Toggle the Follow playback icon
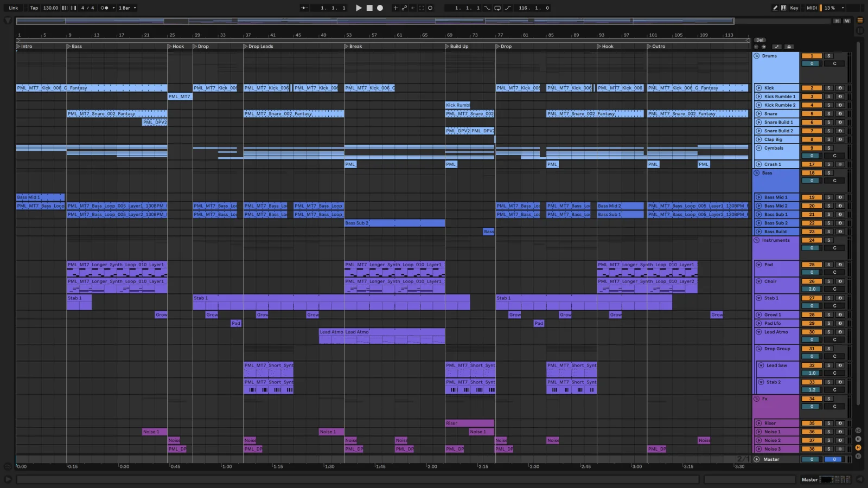The width and height of the screenshot is (868, 488). coord(304,8)
